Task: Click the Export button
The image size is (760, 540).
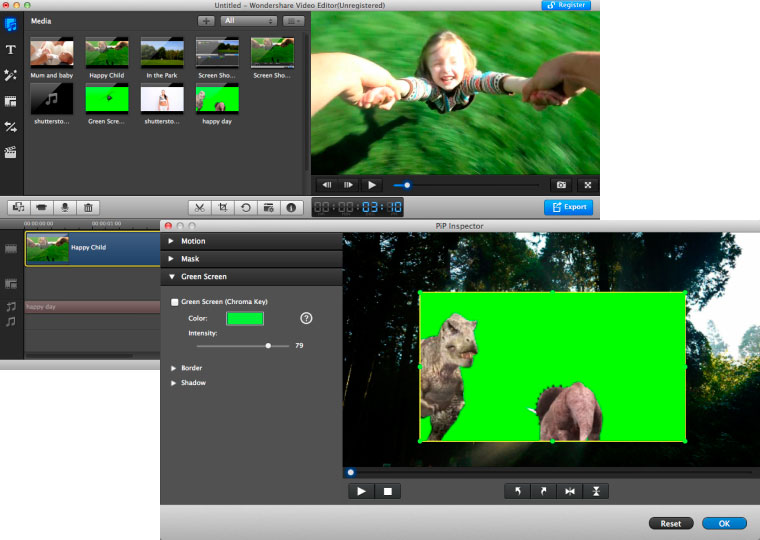Action: pos(568,207)
